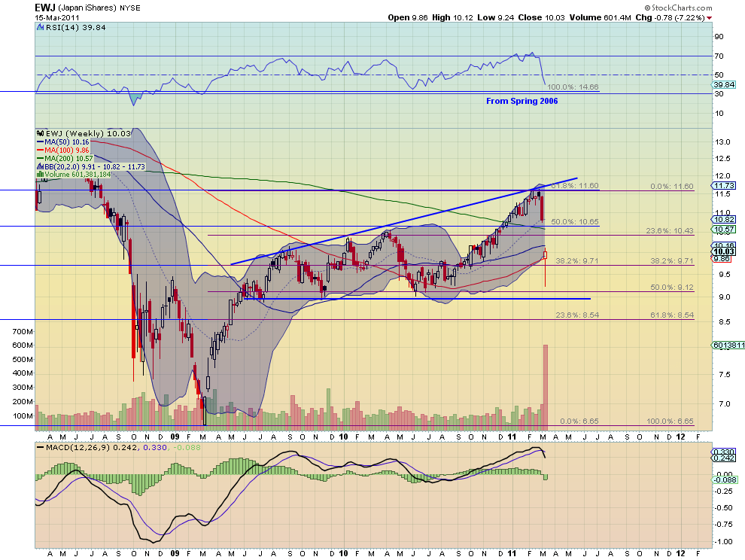Click the Volume legend bar icon
Image resolution: width=745 pixels, height=560 pixels.
(41, 175)
